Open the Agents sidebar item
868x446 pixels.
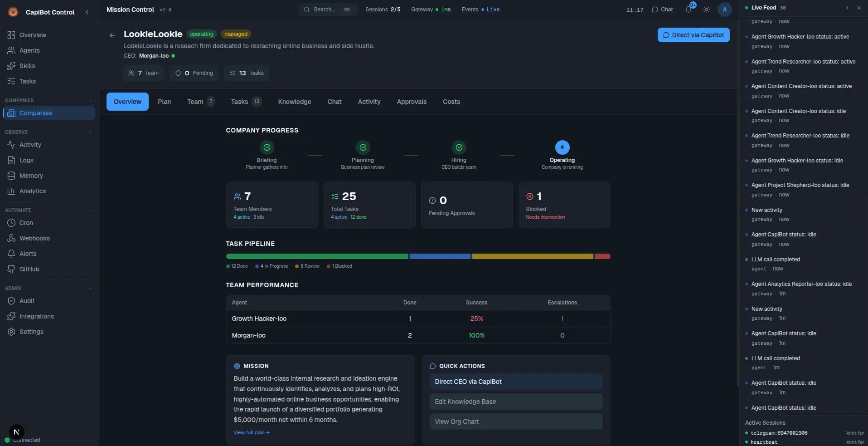tap(49, 50)
